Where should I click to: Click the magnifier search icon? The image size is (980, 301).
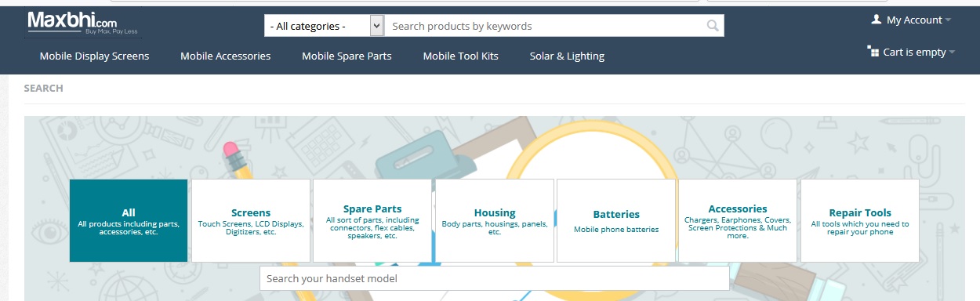(x=713, y=26)
